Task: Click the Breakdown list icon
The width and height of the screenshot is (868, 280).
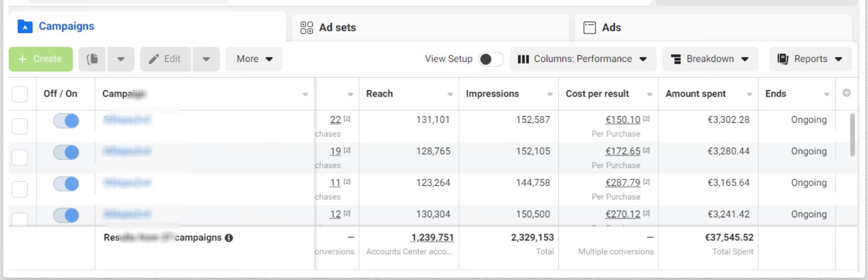Action: [x=676, y=59]
